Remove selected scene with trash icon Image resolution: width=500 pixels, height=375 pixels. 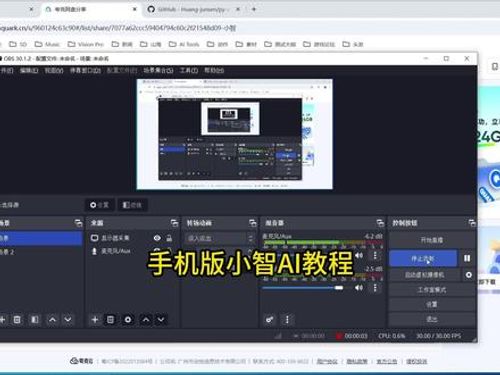point(17,320)
